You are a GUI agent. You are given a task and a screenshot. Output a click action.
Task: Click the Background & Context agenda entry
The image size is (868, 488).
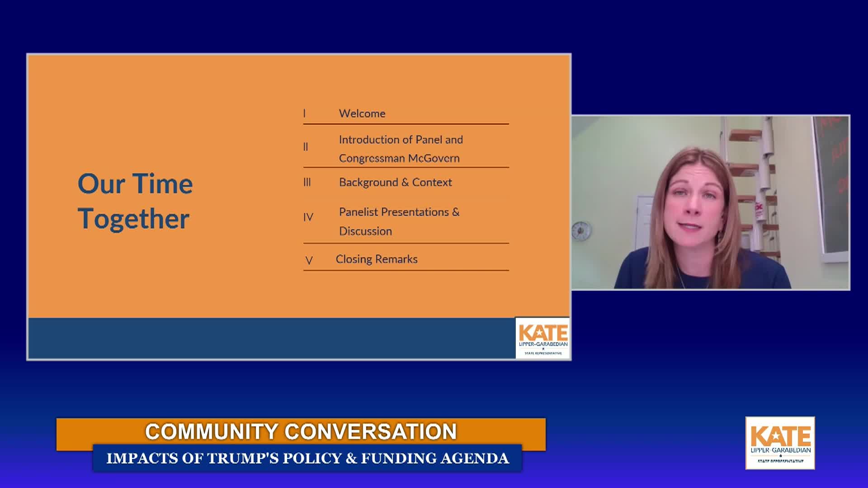coord(395,182)
